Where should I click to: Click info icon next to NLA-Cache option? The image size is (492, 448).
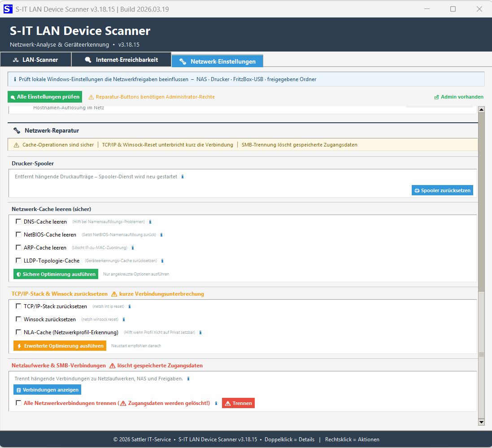200,333
